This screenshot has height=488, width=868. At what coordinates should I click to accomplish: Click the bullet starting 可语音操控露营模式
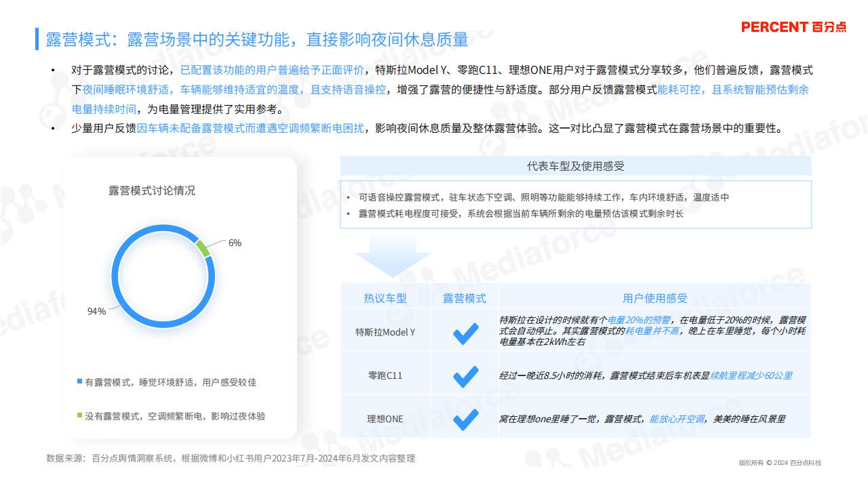point(543,197)
